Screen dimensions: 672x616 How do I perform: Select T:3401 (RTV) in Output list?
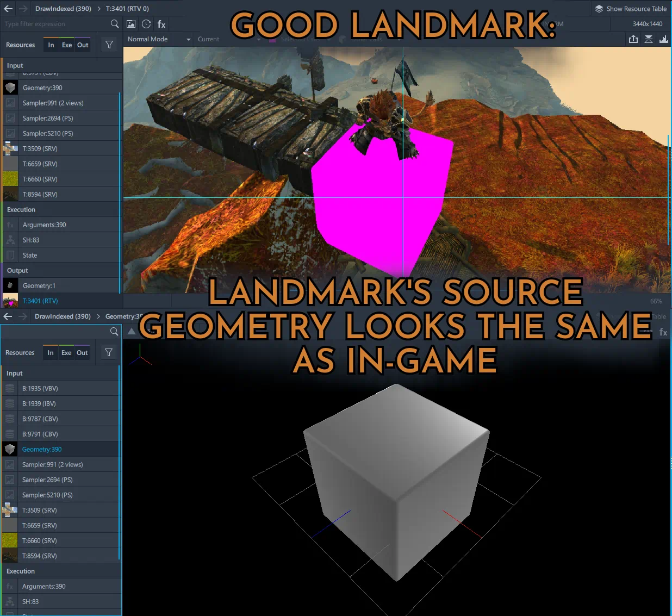click(40, 301)
